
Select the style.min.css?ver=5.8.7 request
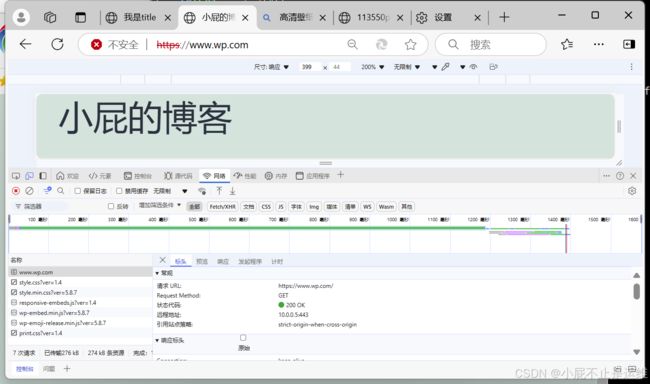point(80,292)
